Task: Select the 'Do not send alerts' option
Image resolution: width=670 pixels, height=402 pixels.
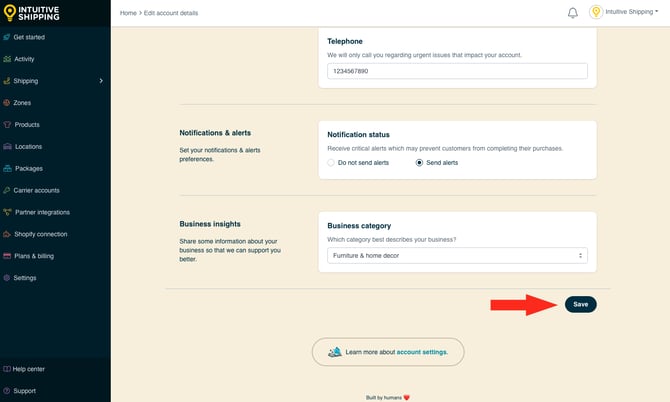Action: [x=332, y=162]
